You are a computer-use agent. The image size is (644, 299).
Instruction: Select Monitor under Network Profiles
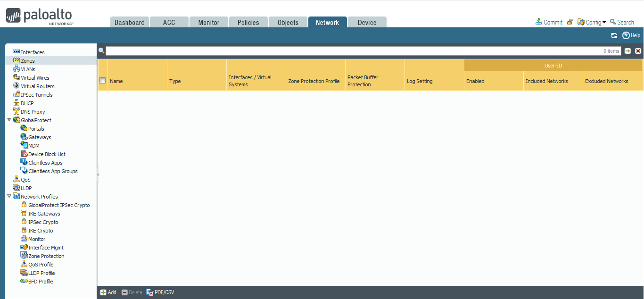pos(37,239)
